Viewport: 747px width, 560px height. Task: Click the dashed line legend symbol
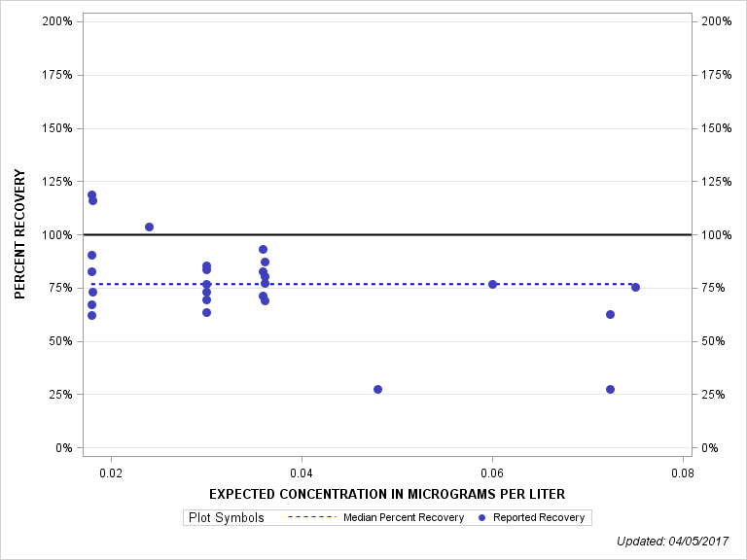pyautogui.click(x=312, y=517)
